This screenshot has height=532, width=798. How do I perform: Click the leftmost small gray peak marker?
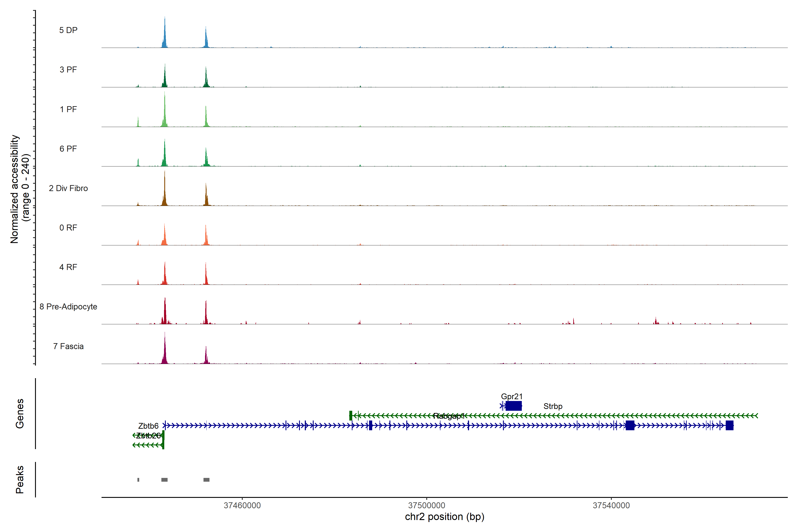[x=138, y=480]
